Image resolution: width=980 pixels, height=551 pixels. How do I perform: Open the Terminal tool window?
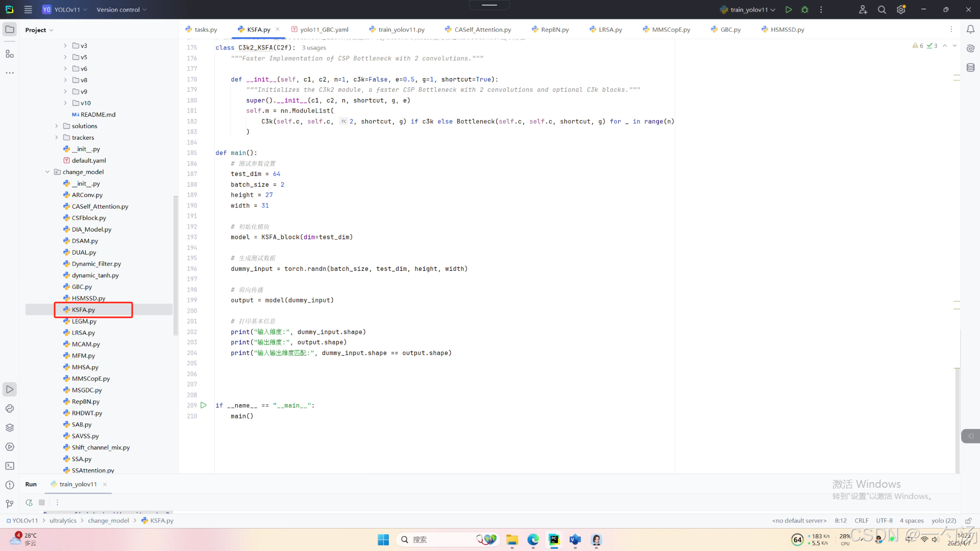coord(10,466)
